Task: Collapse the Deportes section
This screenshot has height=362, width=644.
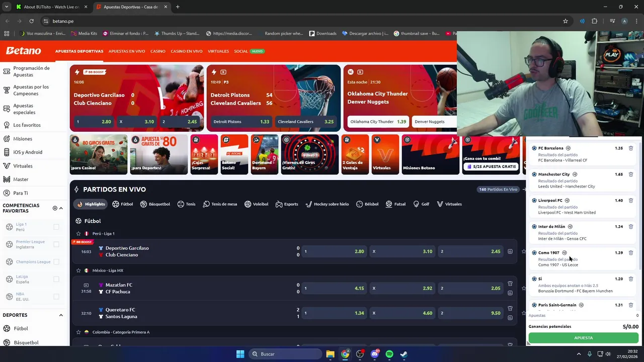Action: coord(61,315)
